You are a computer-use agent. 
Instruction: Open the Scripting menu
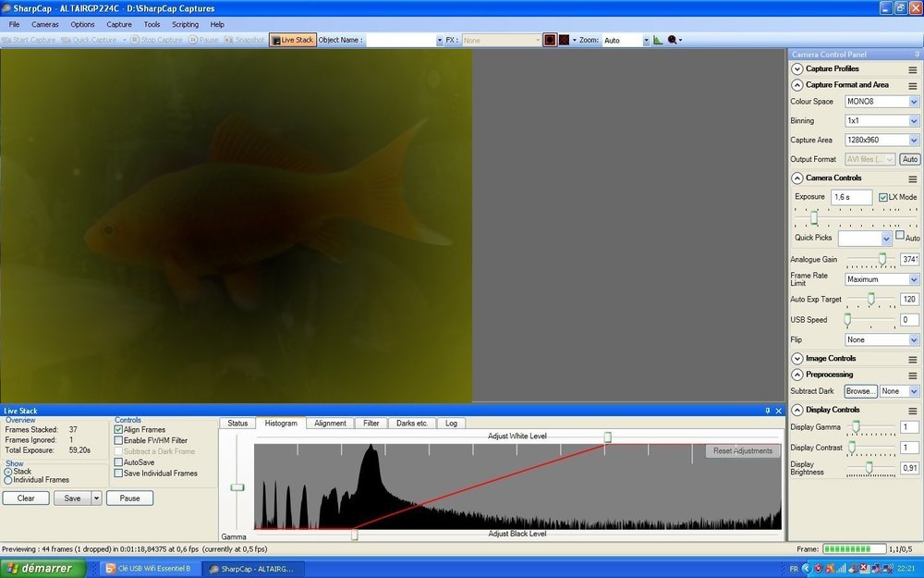tap(185, 24)
